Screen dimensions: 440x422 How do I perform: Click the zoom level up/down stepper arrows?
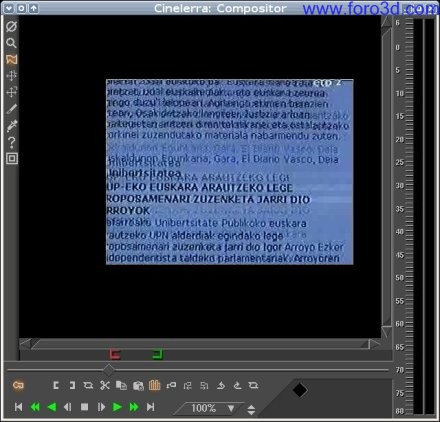coord(251,409)
